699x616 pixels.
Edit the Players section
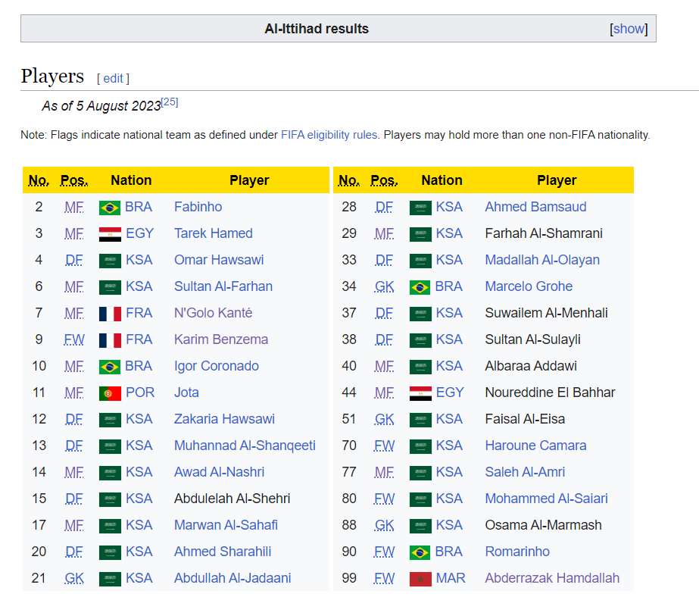pos(114,79)
